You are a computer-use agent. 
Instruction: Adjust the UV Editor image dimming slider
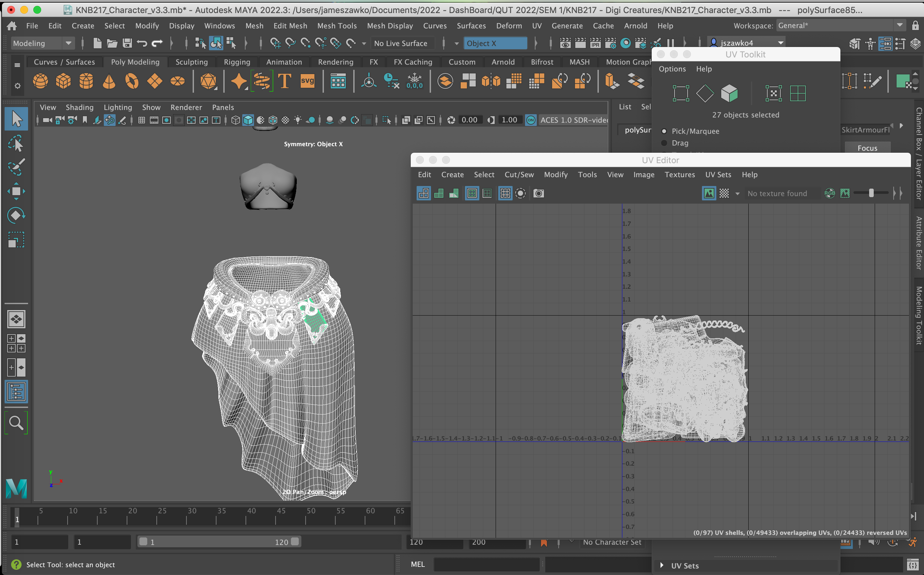click(x=871, y=193)
